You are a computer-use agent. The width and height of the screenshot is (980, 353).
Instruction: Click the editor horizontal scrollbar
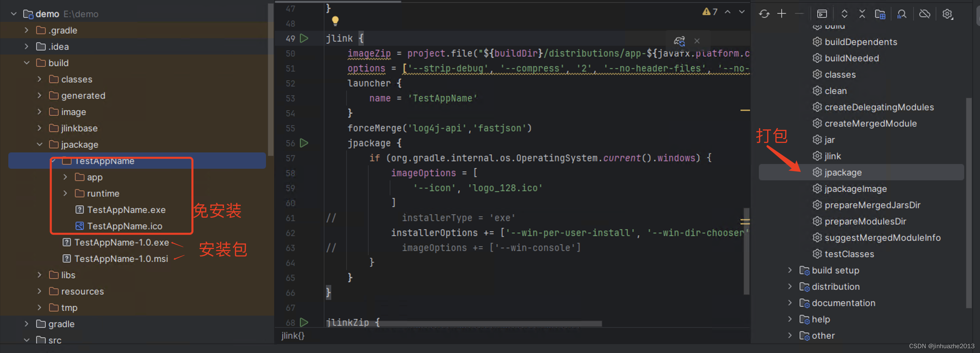point(491,324)
